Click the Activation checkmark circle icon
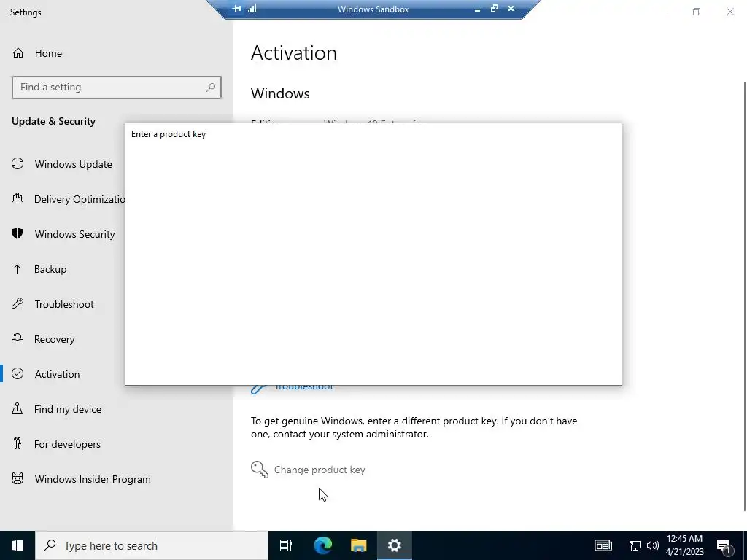Image resolution: width=747 pixels, height=560 pixels. pos(18,374)
